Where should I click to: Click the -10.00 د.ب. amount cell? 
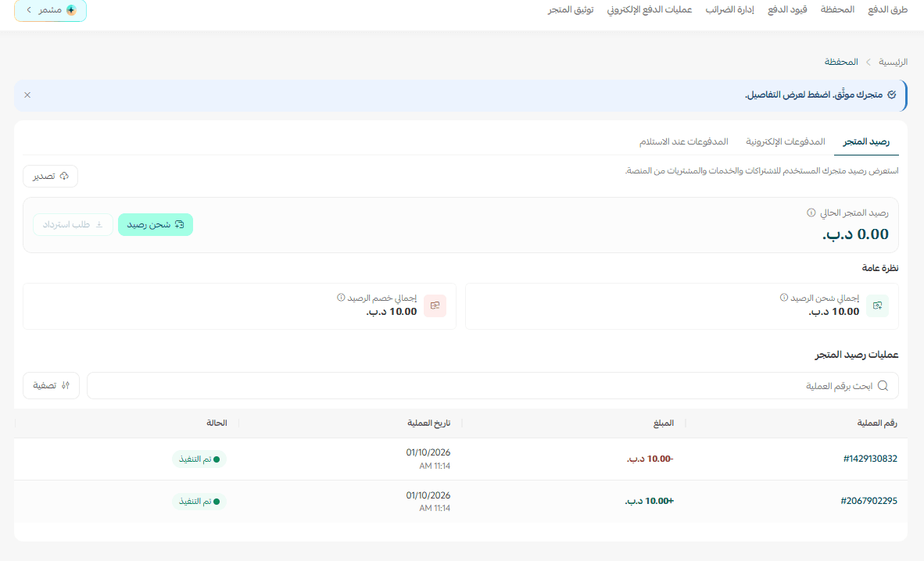pos(650,459)
